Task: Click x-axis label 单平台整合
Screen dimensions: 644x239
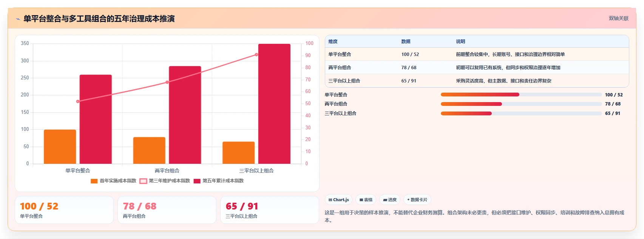Action: click(78, 171)
